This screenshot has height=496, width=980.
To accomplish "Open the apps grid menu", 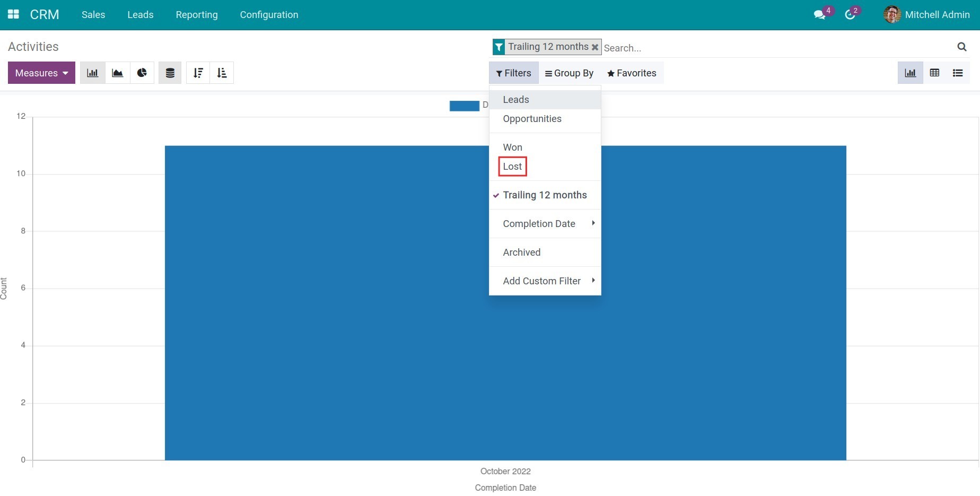I will (13, 14).
